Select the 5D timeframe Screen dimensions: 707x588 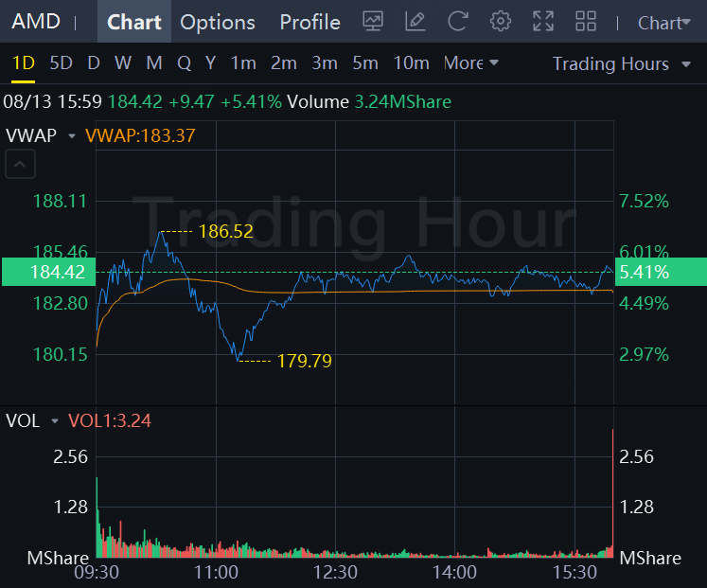click(x=61, y=63)
